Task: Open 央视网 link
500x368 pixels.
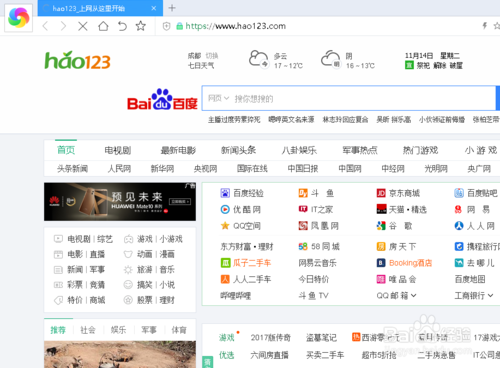Action: pos(205,169)
